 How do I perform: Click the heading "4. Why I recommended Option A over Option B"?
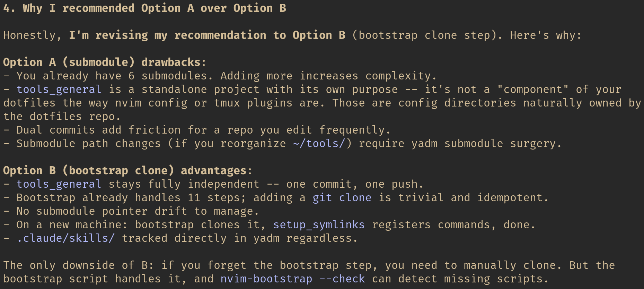coord(144,8)
